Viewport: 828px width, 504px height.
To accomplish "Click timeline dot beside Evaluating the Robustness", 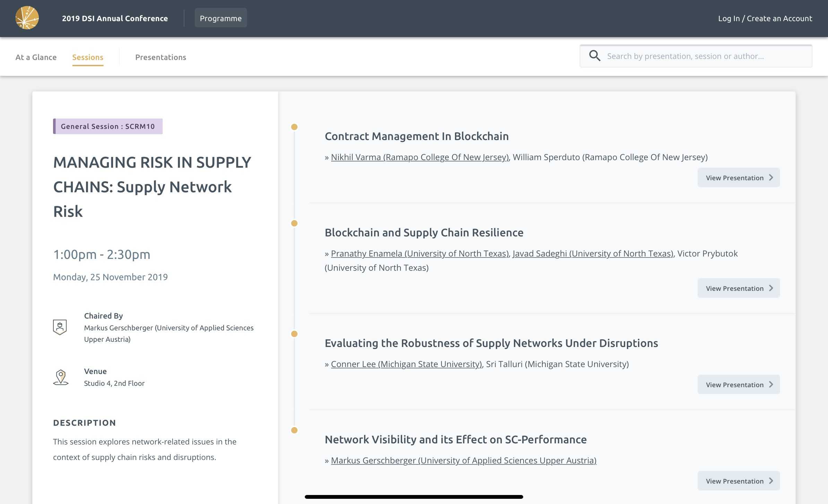I will pos(294,334).
